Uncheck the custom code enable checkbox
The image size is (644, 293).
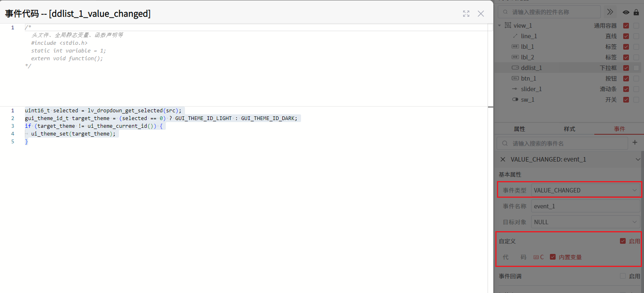click(x=622, y=241)
